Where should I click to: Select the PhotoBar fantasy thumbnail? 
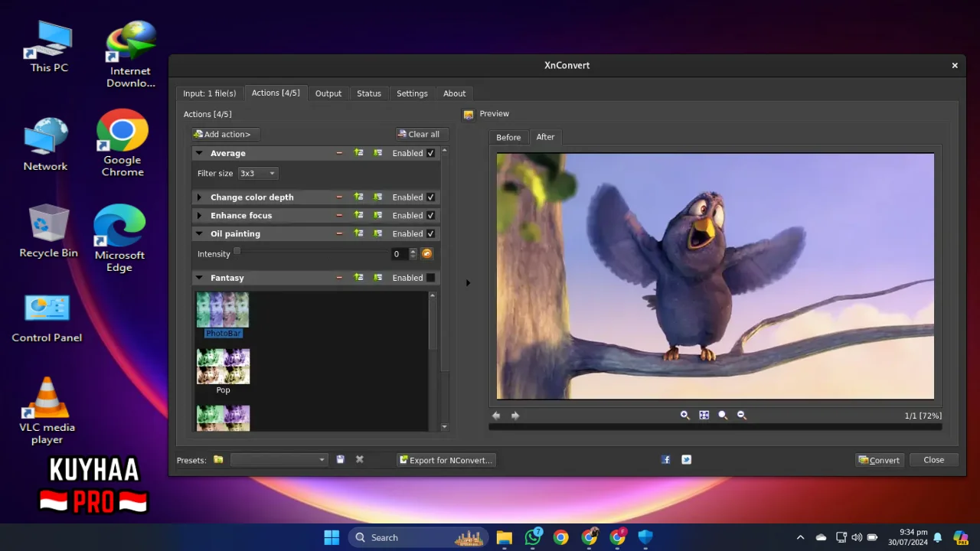(223, 315)
